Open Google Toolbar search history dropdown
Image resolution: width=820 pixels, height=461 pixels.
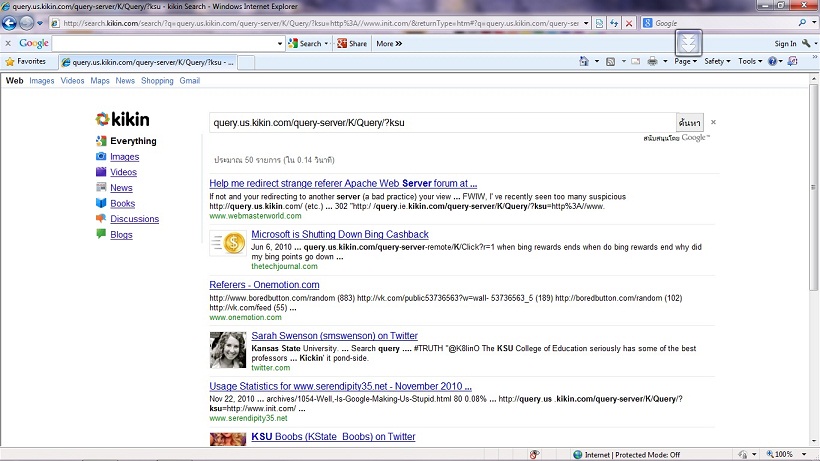[280, 44]
